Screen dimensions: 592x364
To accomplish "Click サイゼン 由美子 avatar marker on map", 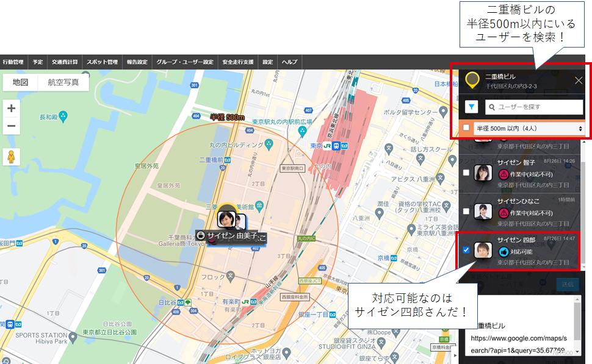I will tap(226, 219).
